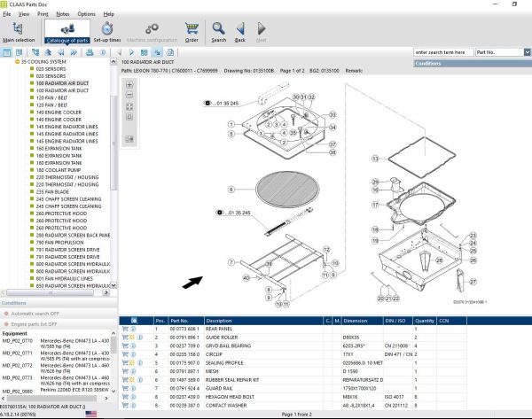Open note icon for GUIDE ROLLER row

click(132, 338)
